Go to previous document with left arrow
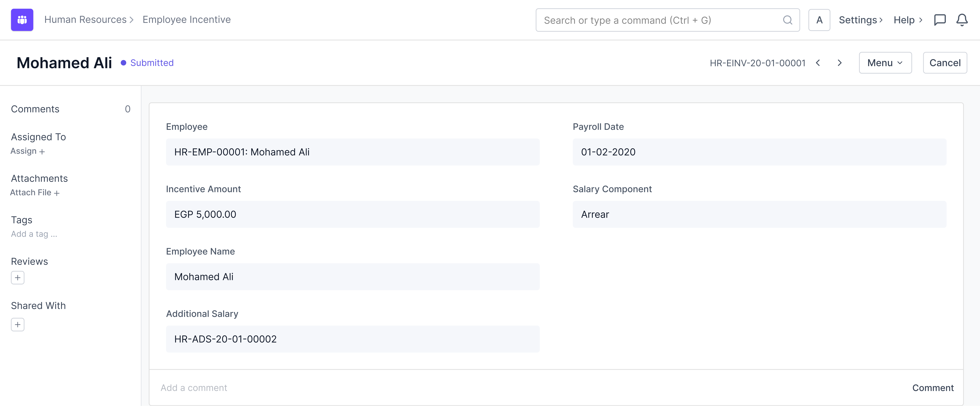 [818, 63]
